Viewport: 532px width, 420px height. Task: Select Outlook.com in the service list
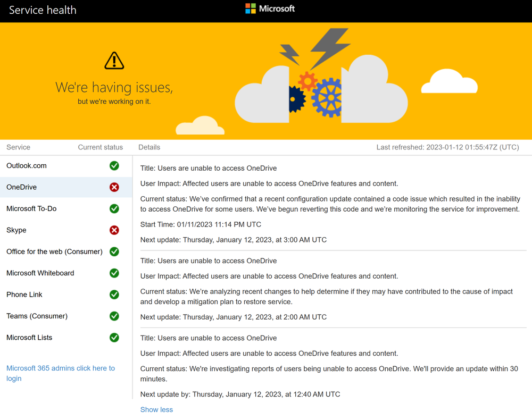tap(27, 166)
